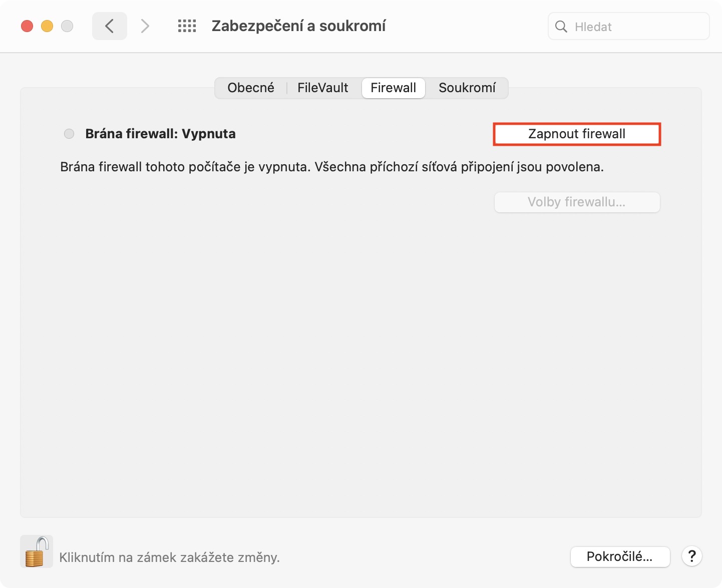Select the Firewall tab
The width and height of the screenshot is (722, 588).
393,88
